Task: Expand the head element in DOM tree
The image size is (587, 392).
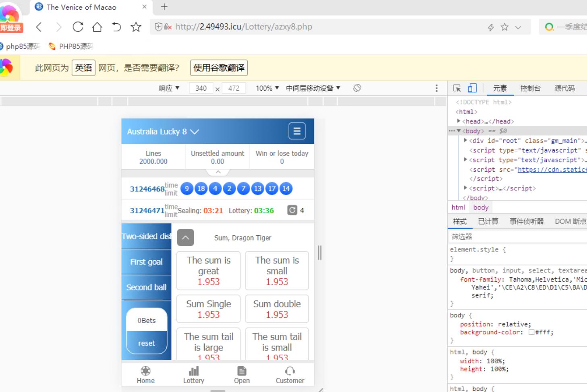Action: pos(459,121)
